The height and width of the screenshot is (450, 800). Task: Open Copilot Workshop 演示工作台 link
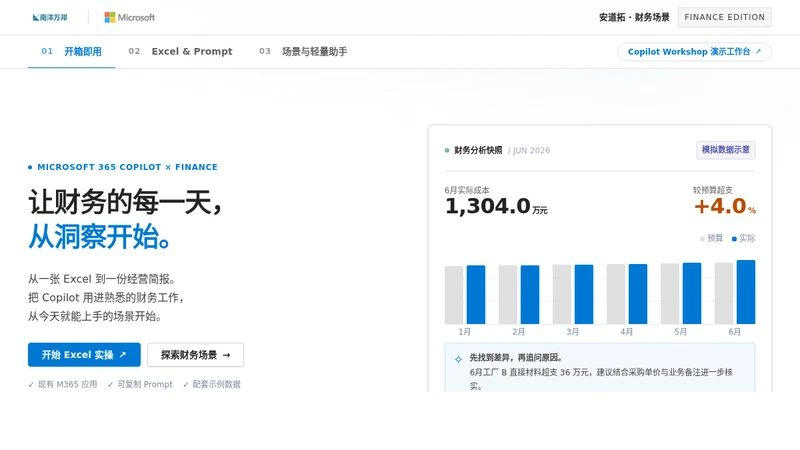pyautogui.click(x=694, y=52)
